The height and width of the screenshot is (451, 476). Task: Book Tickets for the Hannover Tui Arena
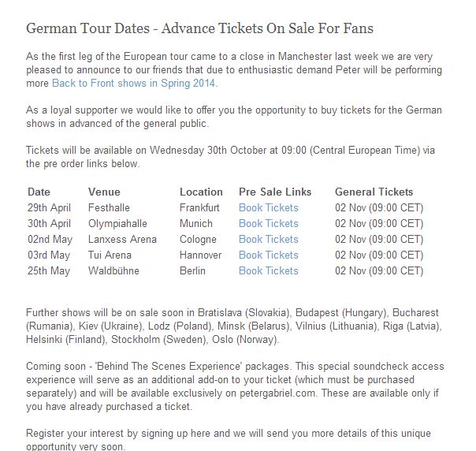pos(269,255)
